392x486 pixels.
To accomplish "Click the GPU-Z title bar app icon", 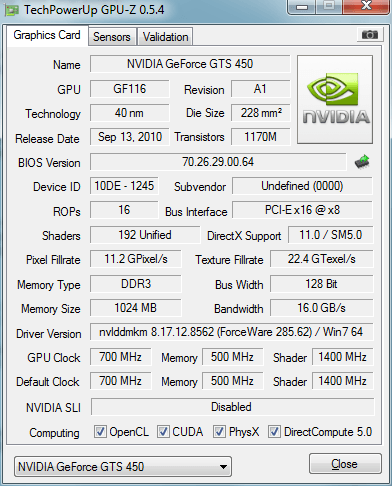I will pos(11,10).
